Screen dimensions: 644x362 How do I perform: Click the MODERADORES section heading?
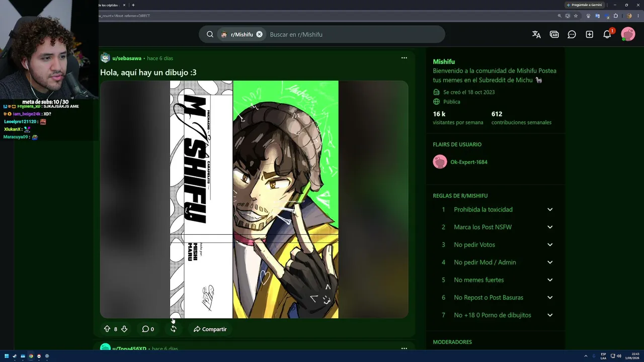[x=452, y=342]
